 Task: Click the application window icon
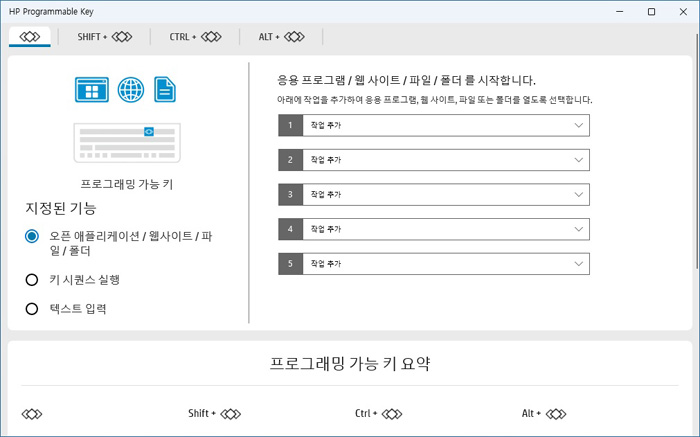92,89
